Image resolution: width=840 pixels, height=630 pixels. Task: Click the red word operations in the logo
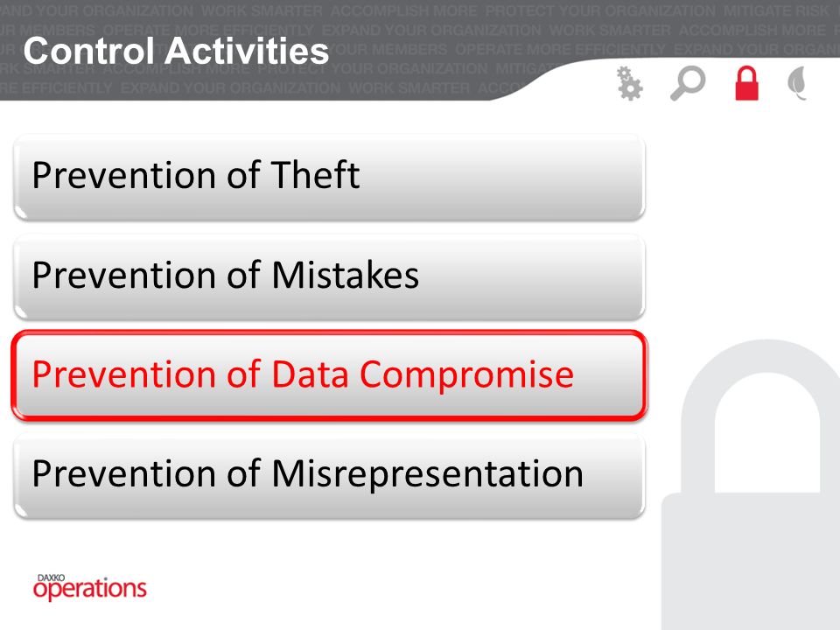89,590
